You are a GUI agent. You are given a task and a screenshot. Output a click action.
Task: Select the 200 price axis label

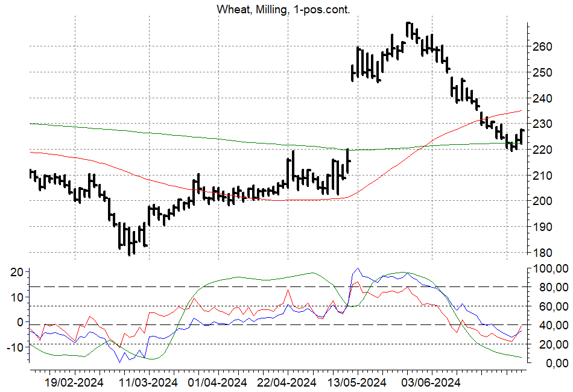(x=543, y=201)
